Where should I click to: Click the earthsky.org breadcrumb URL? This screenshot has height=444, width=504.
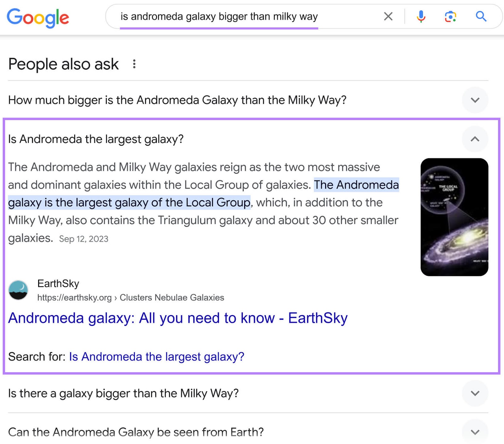point(75,297)
